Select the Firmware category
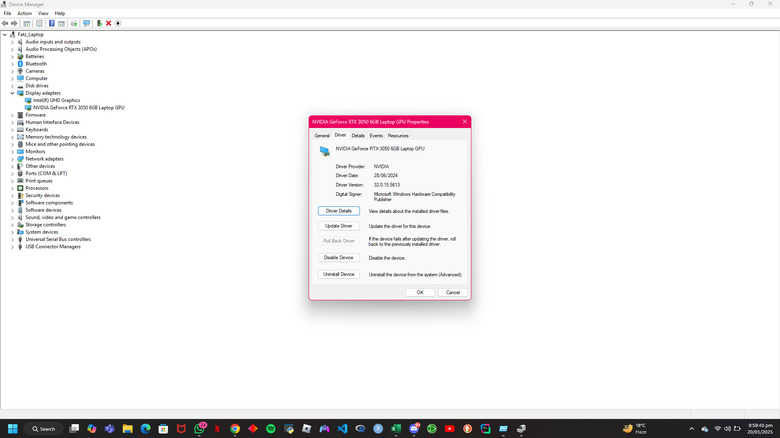The image size is (780, 438). coord(35,115)
